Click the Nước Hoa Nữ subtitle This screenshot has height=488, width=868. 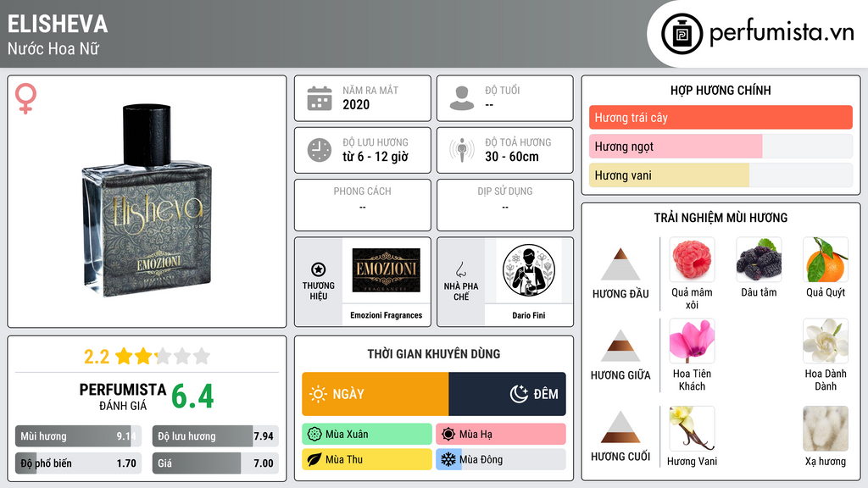tap(53, 48)
